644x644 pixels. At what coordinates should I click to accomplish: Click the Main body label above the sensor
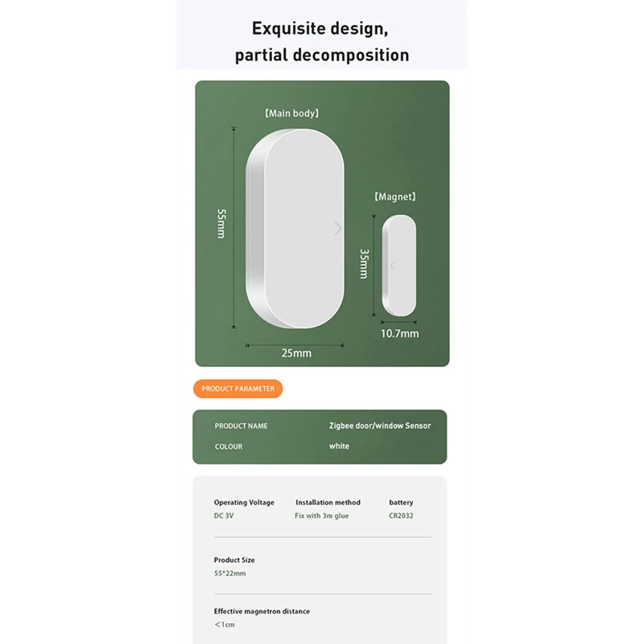[x=291, y=114]
